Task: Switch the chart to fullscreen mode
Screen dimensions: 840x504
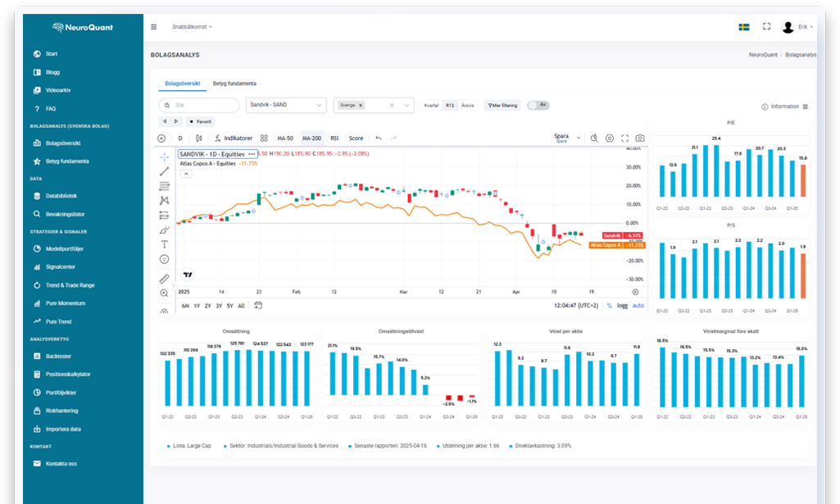Action: (x=624, y=138)
